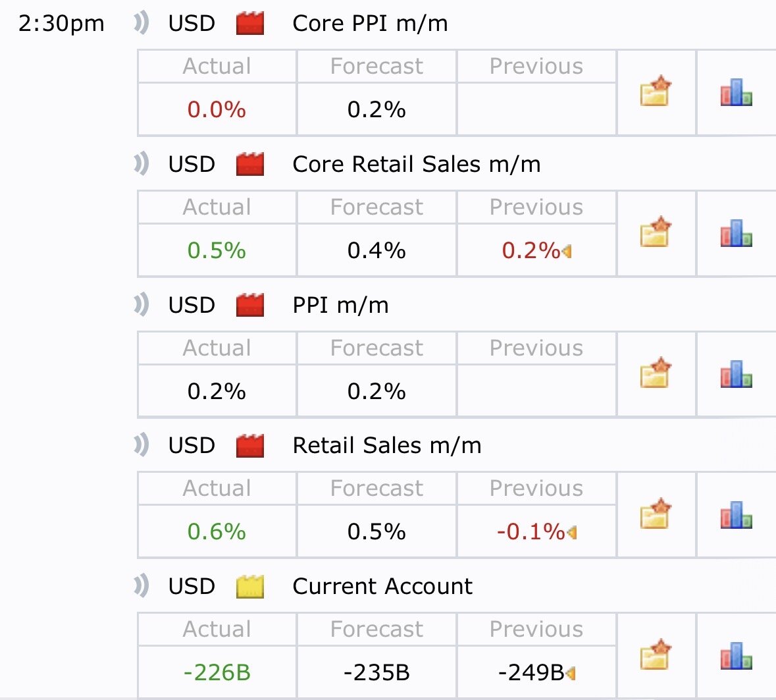Expand revision arrow next to 0.2% Previous
Viewport: 776px width, 700px height.
pos(567,251)
